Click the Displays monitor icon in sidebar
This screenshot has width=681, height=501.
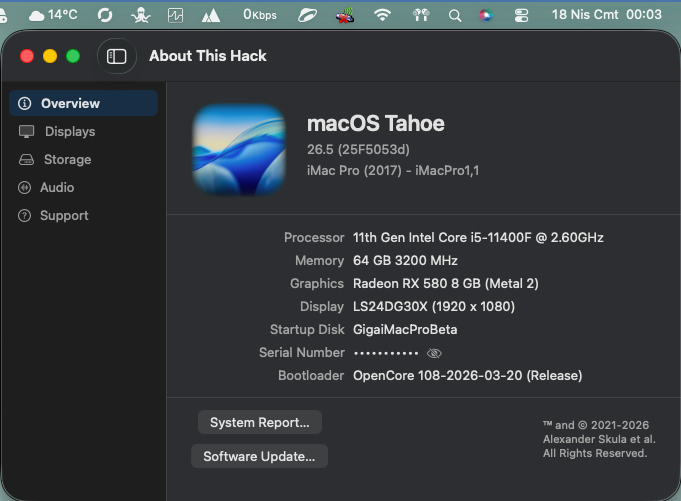pyautogui.click(x=26, y=132)
